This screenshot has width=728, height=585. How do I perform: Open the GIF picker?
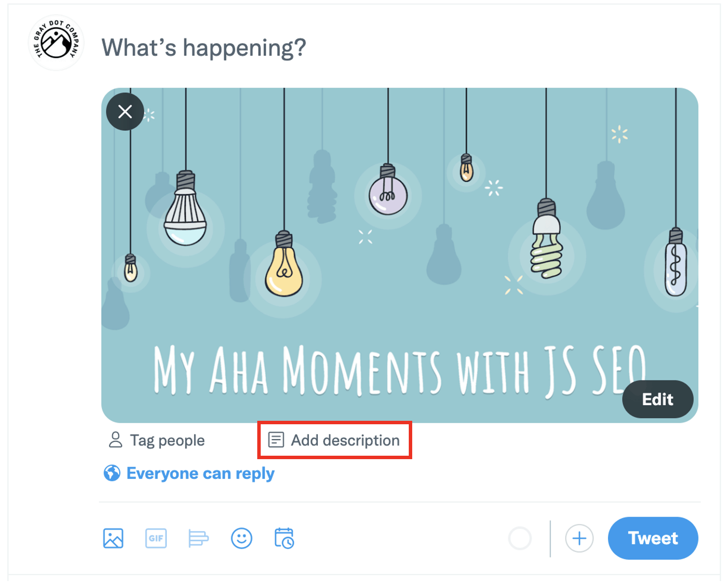tap(156, 538)
